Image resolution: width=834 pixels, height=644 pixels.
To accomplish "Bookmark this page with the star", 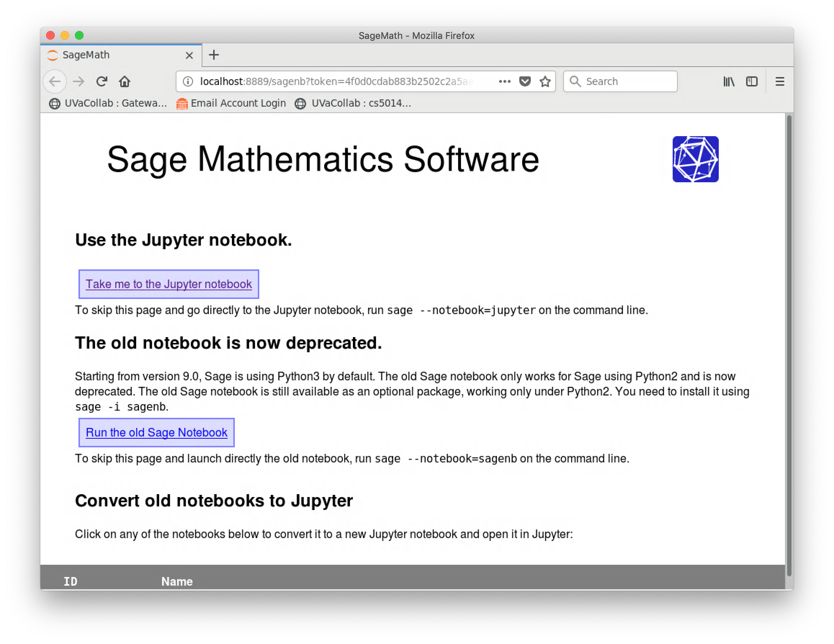I will tap(545, 81).
